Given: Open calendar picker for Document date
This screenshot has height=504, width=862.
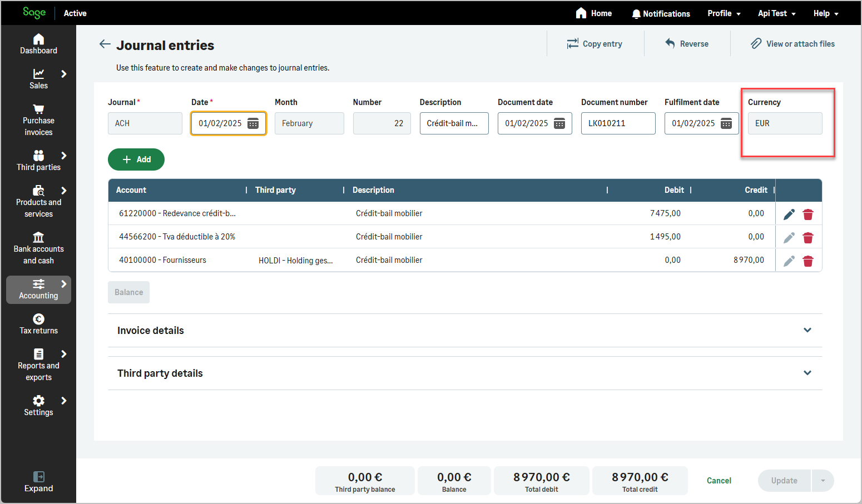Looking at the screenshot, I should (x=559, y=123).
